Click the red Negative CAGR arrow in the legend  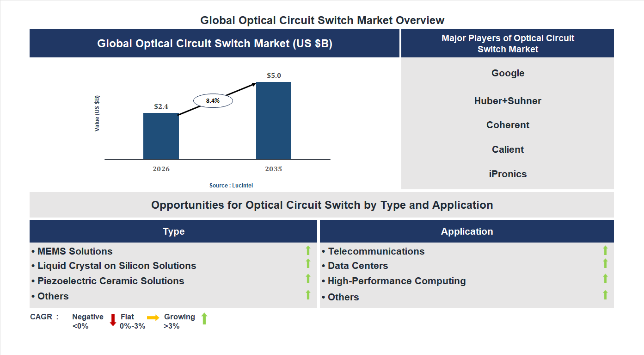112,320
